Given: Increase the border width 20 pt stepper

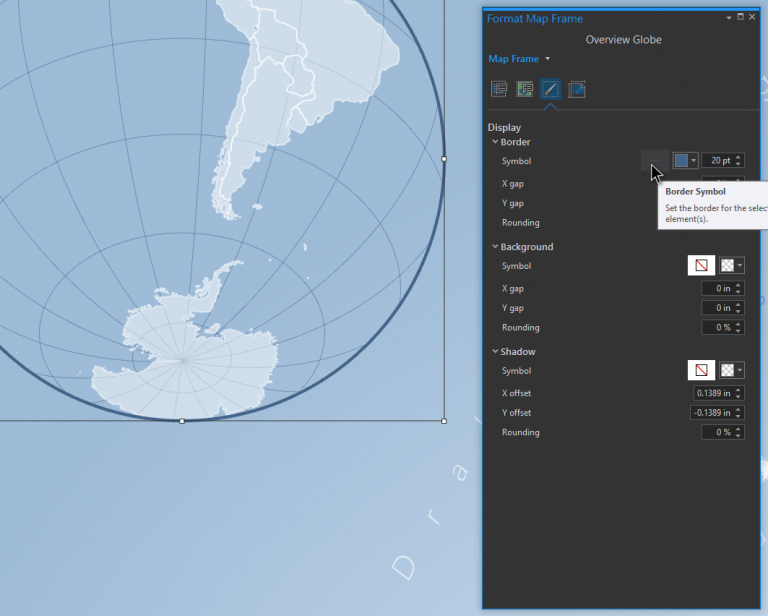Looking at the screenshot, I should (738, 157).
